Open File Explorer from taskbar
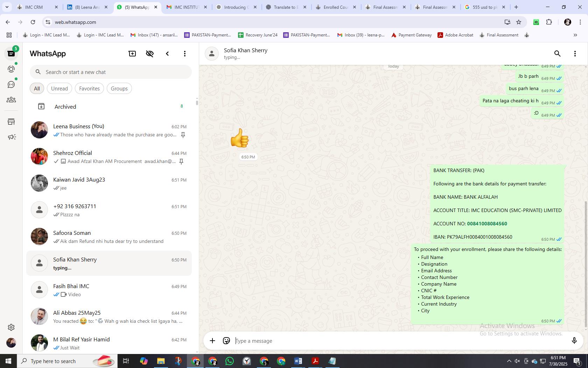The width and height of the screenshot is (588, 368). (161, 361)
